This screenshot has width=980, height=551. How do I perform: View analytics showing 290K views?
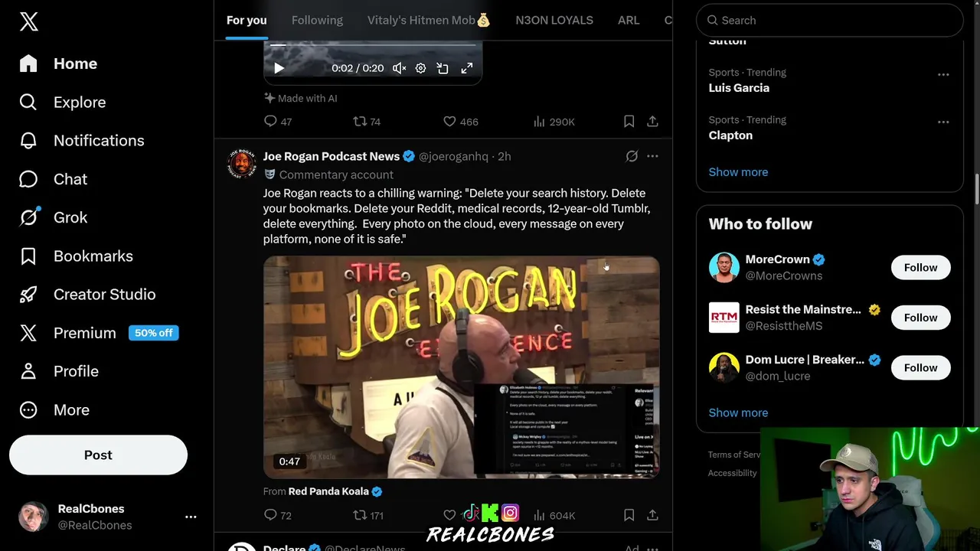click(x=554, y=121)
